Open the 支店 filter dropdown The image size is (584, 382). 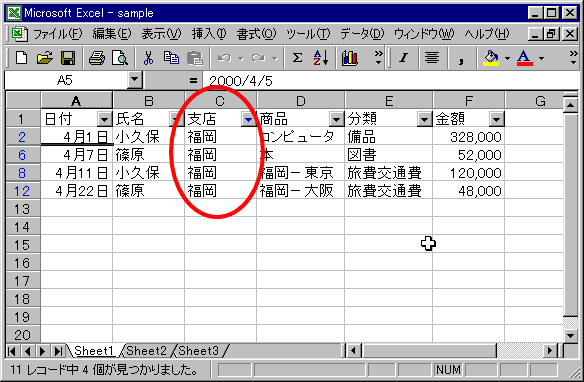coord(248,119)
